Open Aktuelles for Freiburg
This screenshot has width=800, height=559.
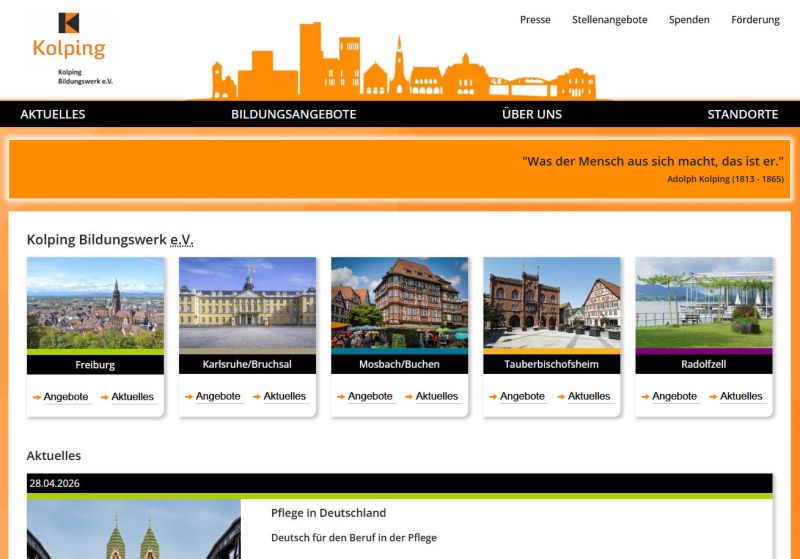[133, 397]
